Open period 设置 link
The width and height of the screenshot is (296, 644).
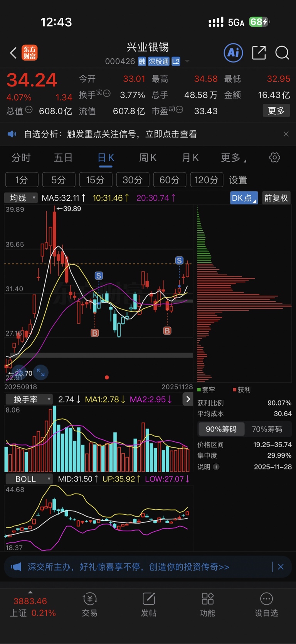(238, 180)
